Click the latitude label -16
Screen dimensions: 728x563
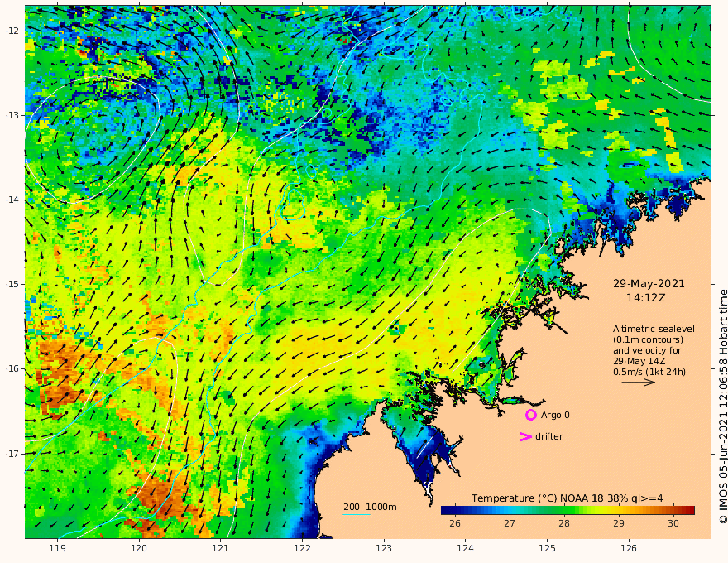[12, 368]
